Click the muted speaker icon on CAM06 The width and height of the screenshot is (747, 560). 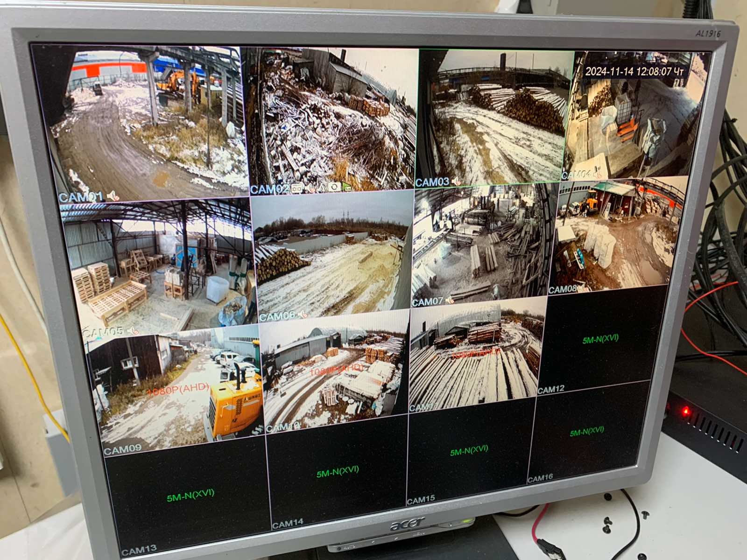(303, 315)
